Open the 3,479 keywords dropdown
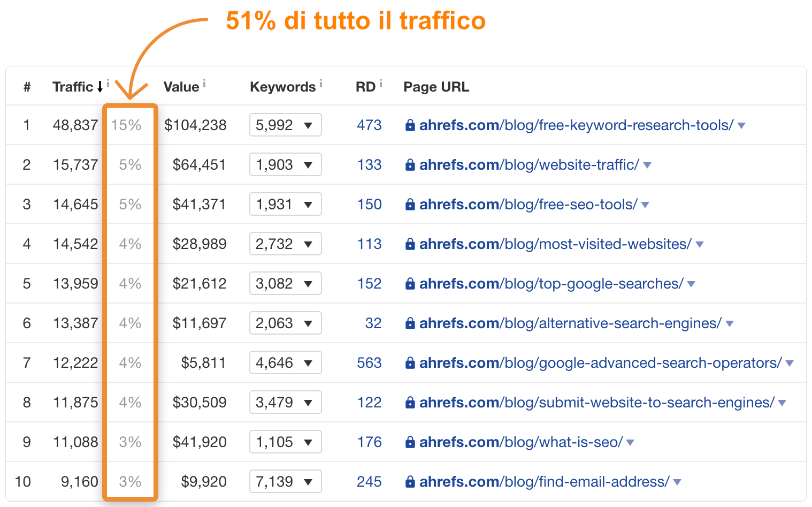Screen dimensions: 812x507 (286, 402)
